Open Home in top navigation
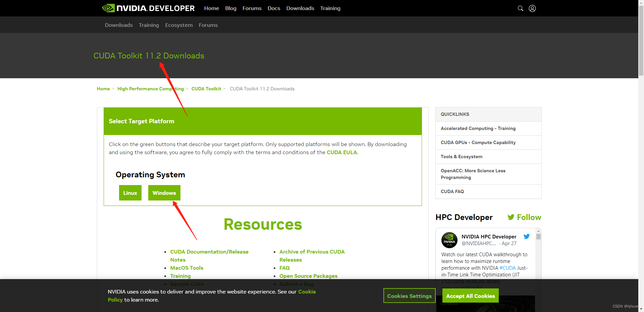Screen dimensions: 644x312 coord(212,8)
